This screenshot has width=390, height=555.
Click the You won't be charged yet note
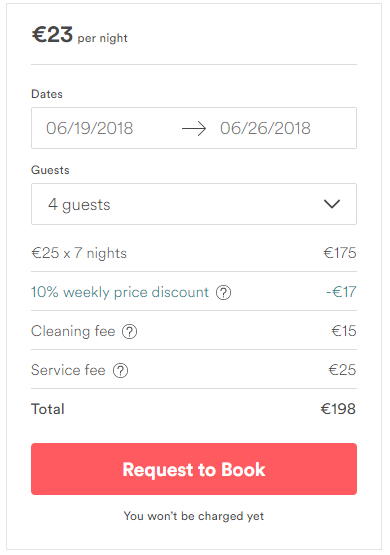point(194,516)
